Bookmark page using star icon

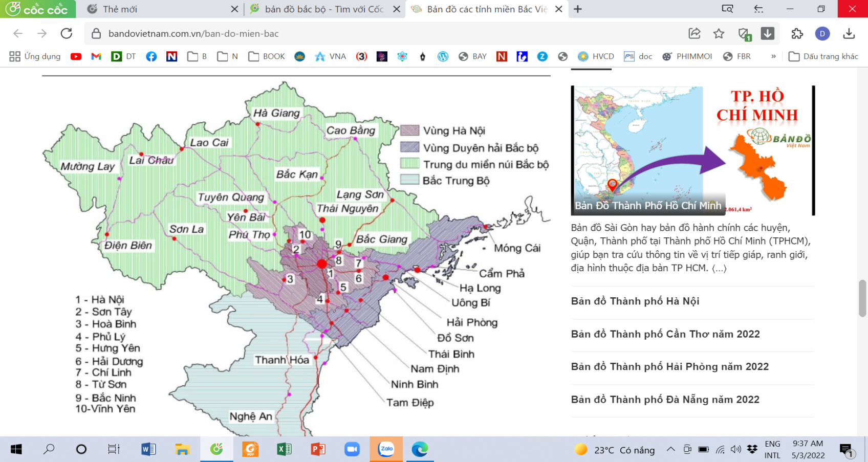[x=719, y=34]
